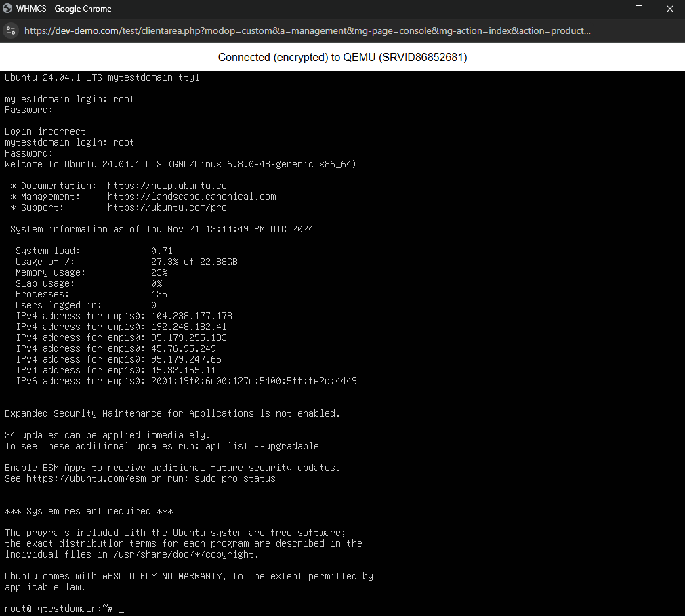Screen dimensions: 685x616
Task: Click the blinking terminal cursor
Action: tap(121, 609)
